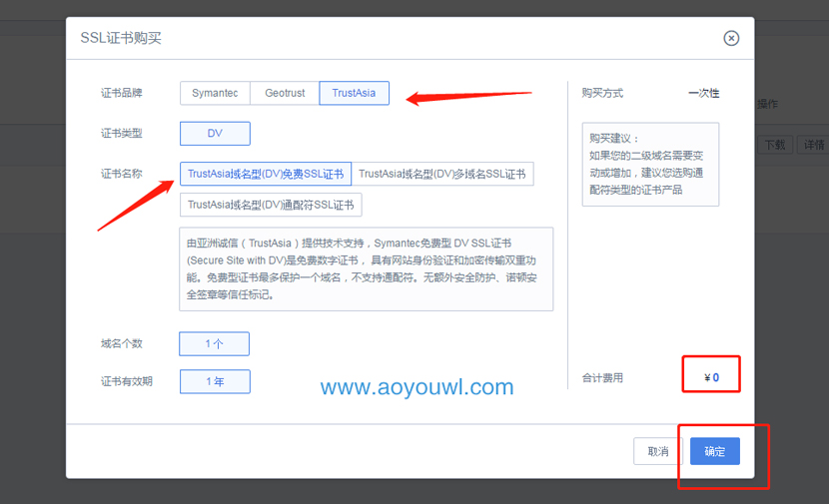
Task: Click the 操作 column header
Action: click(767, 104)
